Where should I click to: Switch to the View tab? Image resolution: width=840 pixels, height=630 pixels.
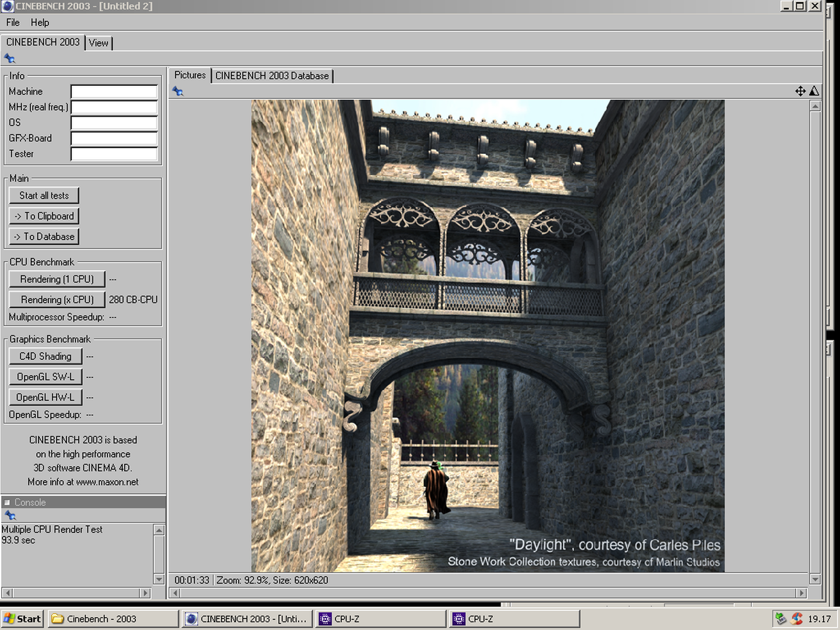[99, 43]
